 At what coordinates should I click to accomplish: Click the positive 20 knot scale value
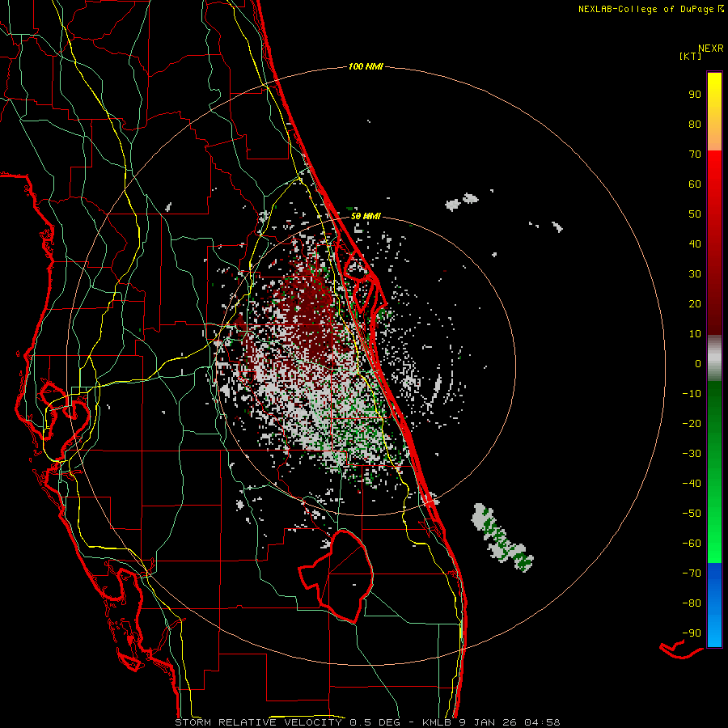pos(695,303)
